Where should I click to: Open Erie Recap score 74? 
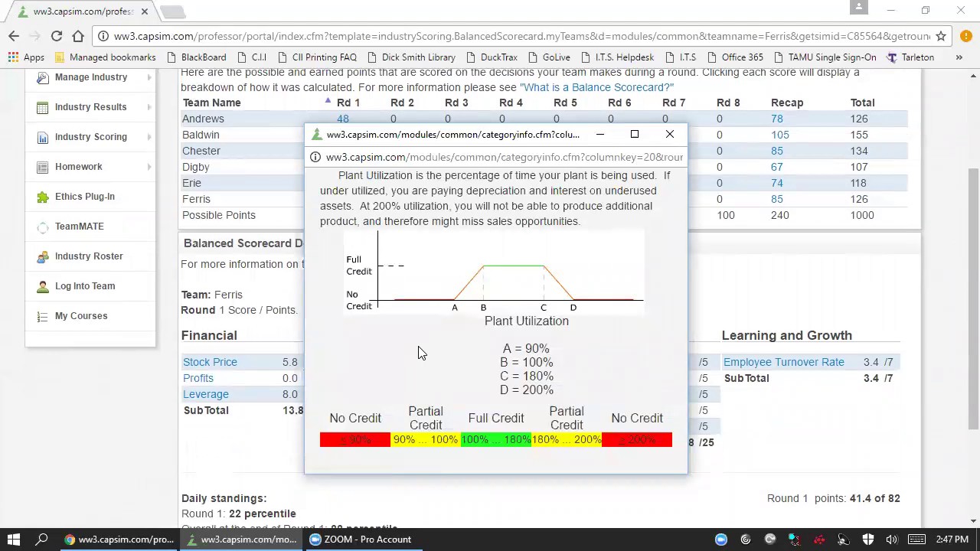tap(777, 183)
